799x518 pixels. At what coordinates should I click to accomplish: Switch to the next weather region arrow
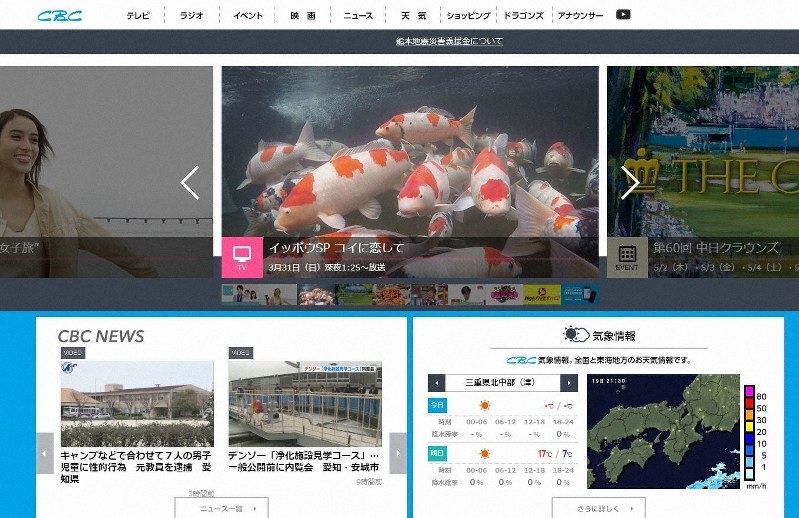pyautogui.click(x=569, y=383)
